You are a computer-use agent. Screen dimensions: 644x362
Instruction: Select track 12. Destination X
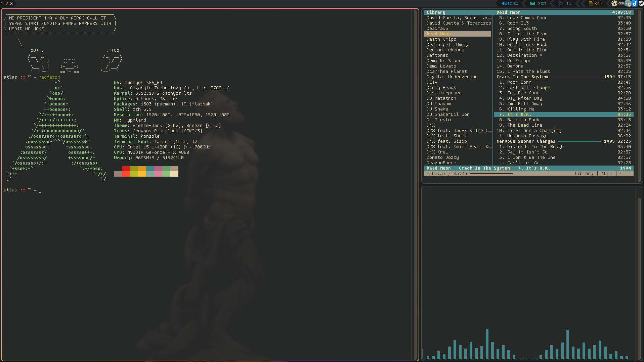(563, 55)
